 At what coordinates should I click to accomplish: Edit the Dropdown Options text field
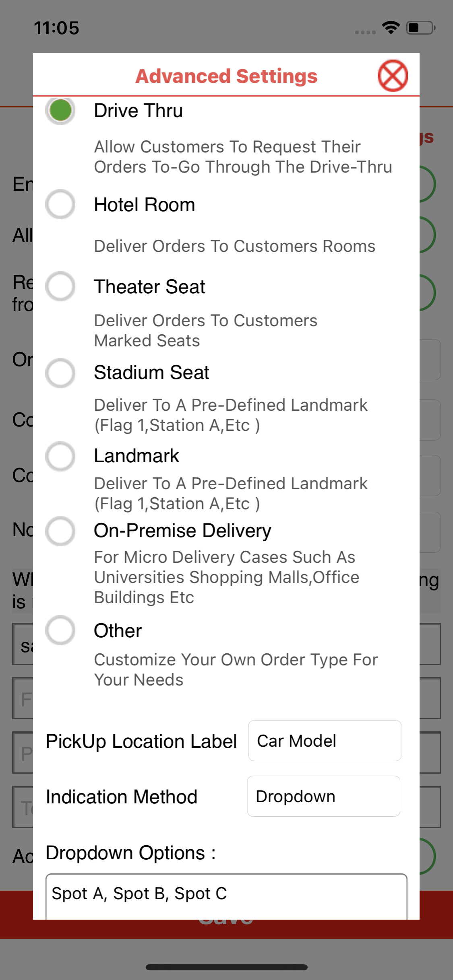tap(226, 896)
